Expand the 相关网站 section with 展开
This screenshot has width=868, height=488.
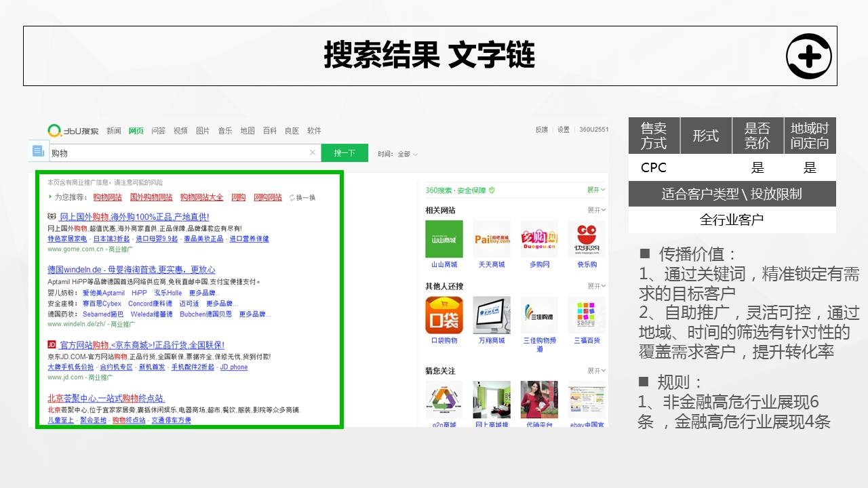pos(596,210)
